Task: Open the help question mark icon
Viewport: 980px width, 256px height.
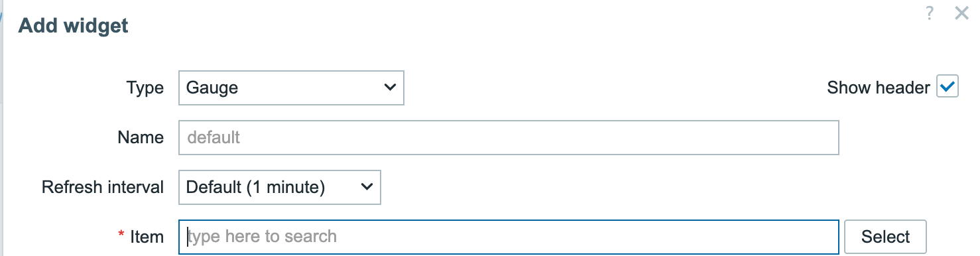Action: pos(930,13)
